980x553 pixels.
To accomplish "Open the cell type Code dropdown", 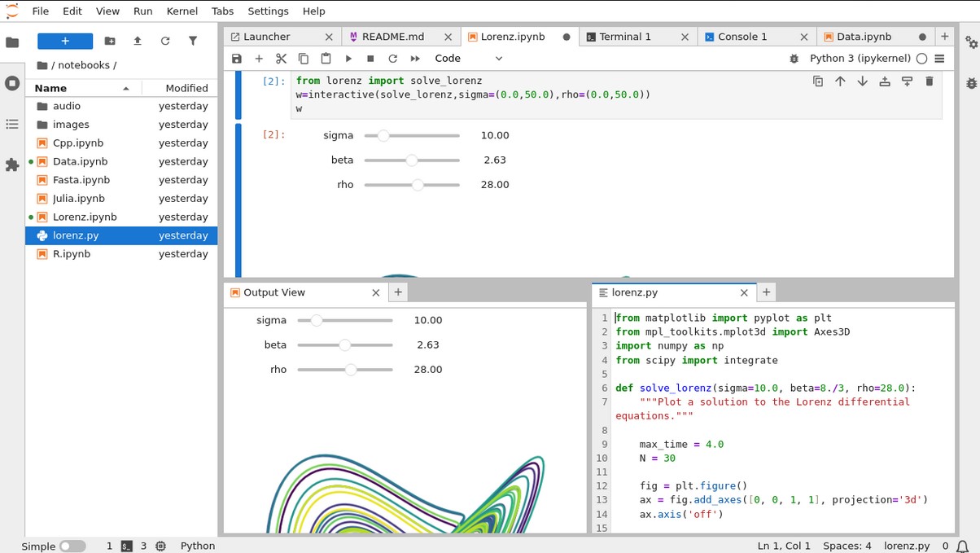I will (x=469, y=59).
